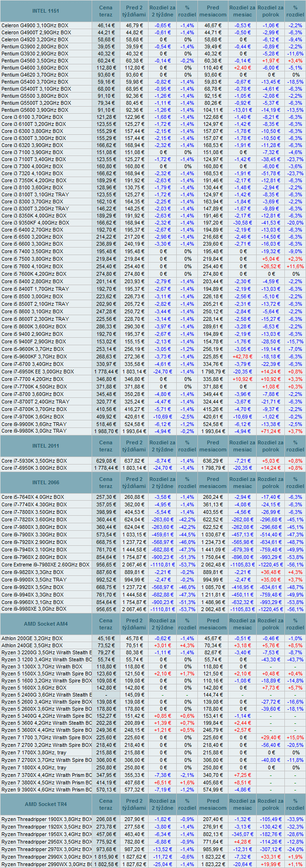Image resolution: width=306 pixels, height=868 pixels.
Task: Click Ryzen 7 1800X 4,0GHz, tray row name
Action: pos(34,767)
